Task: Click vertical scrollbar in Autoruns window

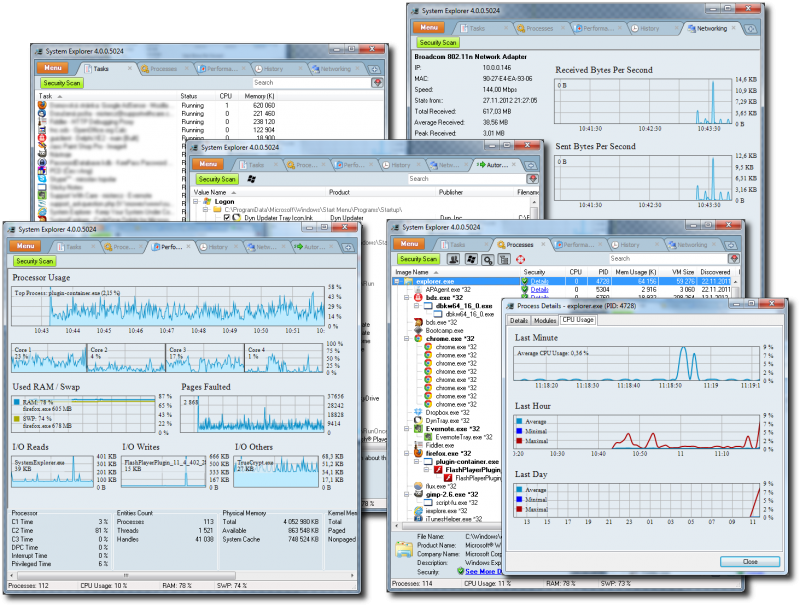Action: pyautogui.click(x=534, y=211)
